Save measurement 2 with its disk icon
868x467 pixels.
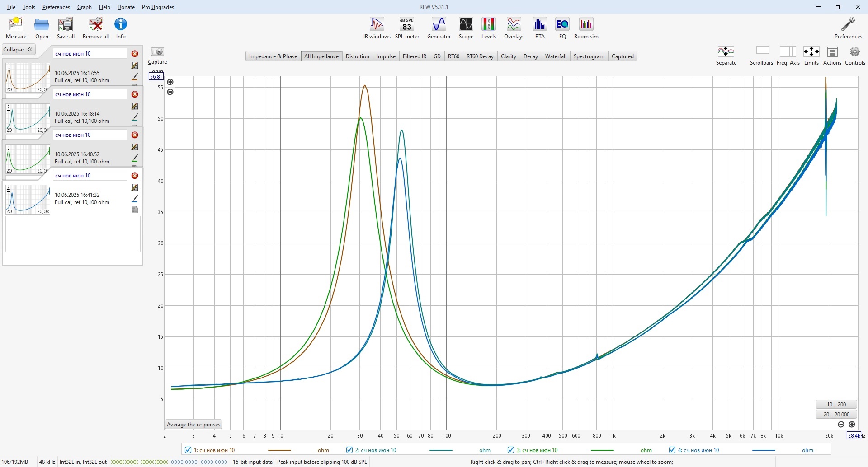click(x=135, y=106)
